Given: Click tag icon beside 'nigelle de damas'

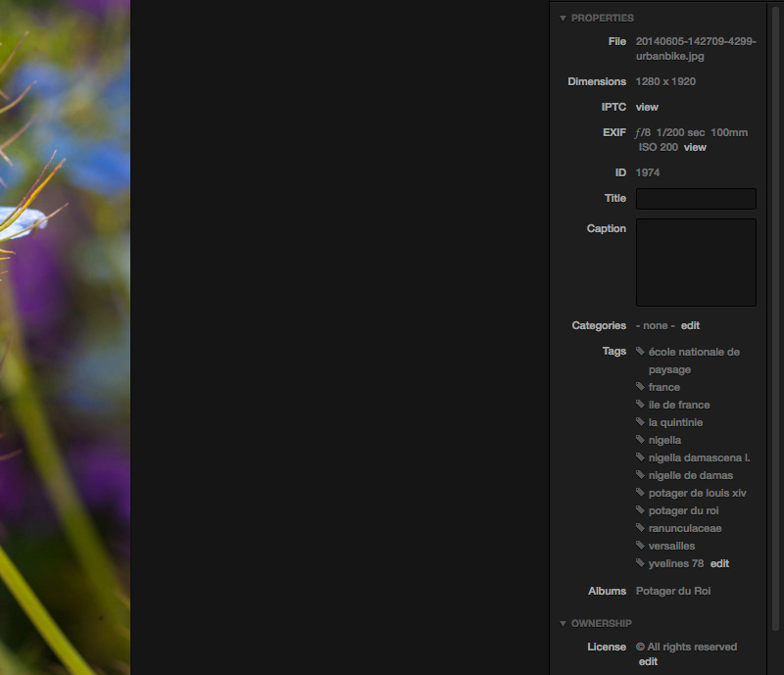Looking at the screenshot, I should (x=640, y=474).
